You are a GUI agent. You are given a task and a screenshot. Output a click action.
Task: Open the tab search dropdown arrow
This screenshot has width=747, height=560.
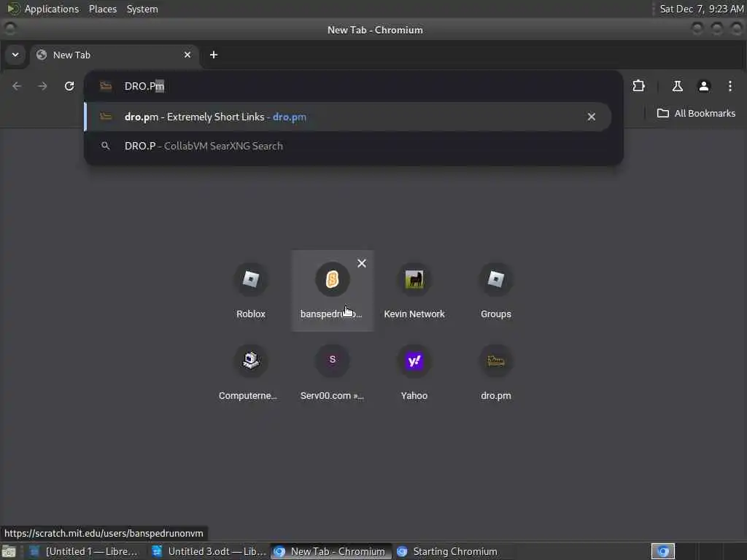coord(15,55)
